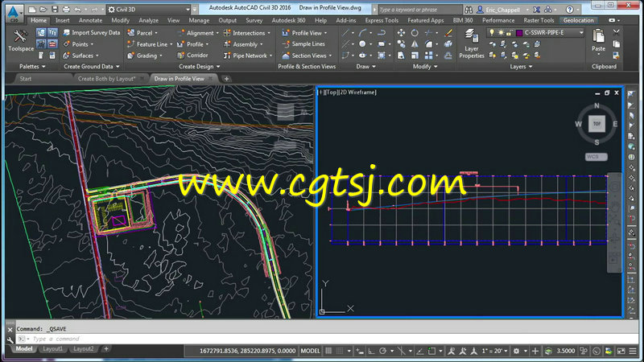This screenshot has height=362, width=644.
Task: Click the new drawing tab plus button
Action: 226,78
